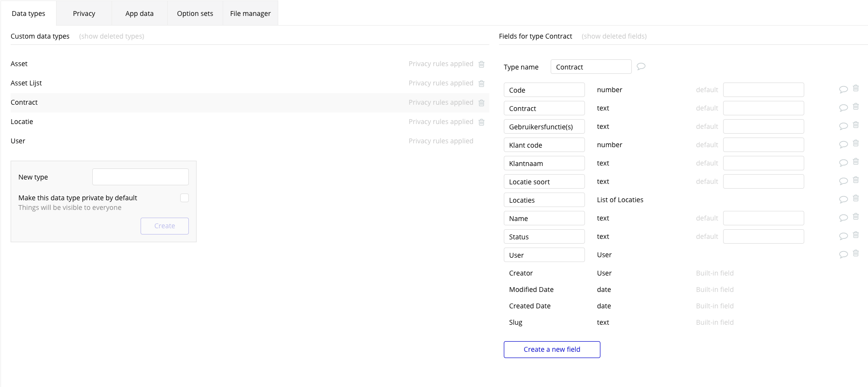Delete the Code field
The width and height of the screenshot is (868, 387).
point(855,88)
